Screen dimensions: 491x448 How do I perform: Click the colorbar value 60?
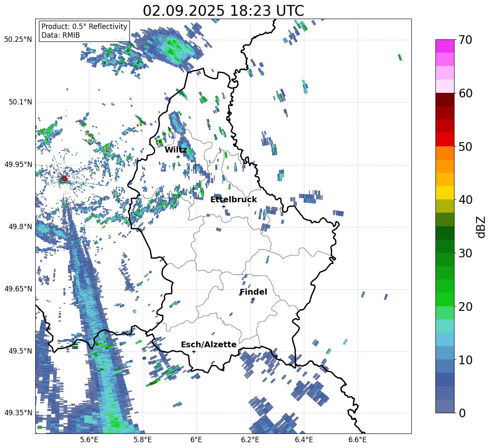[x=466, y=93]
